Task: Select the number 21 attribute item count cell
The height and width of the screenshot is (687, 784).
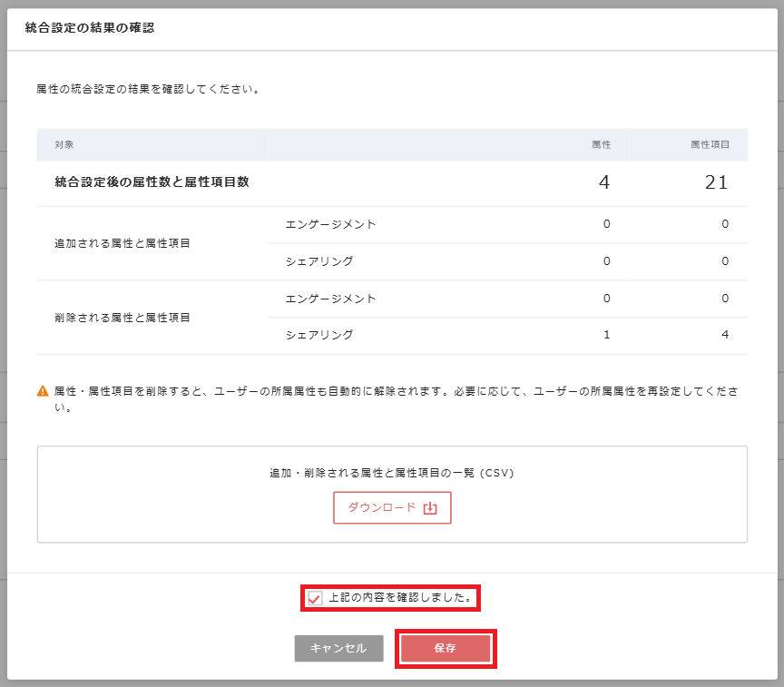Action: point(715,182)
